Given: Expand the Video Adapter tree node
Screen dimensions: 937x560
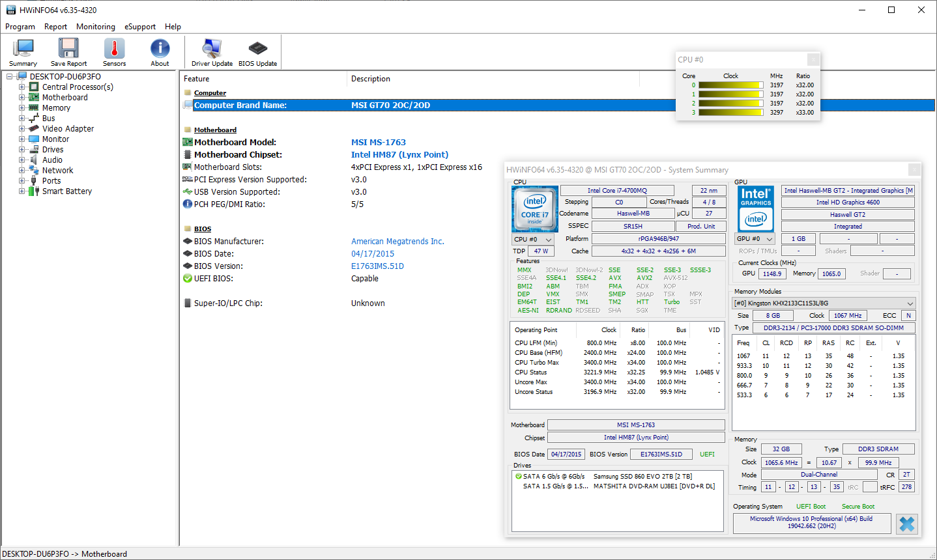Looking at the screenshot, I should click(x=22, y=129).
